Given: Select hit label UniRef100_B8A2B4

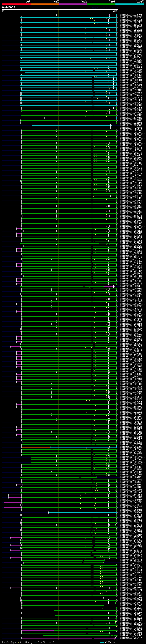Looking at the screenshot, I should point(131,80).
